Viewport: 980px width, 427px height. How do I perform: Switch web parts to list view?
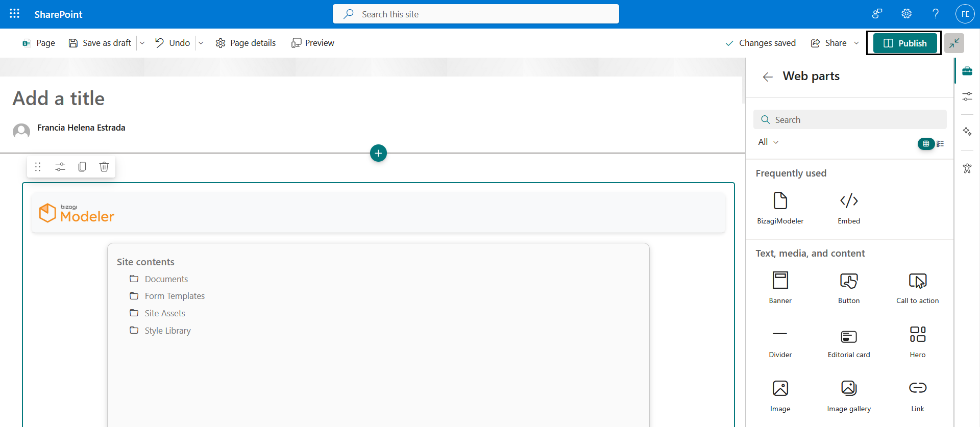940,144
